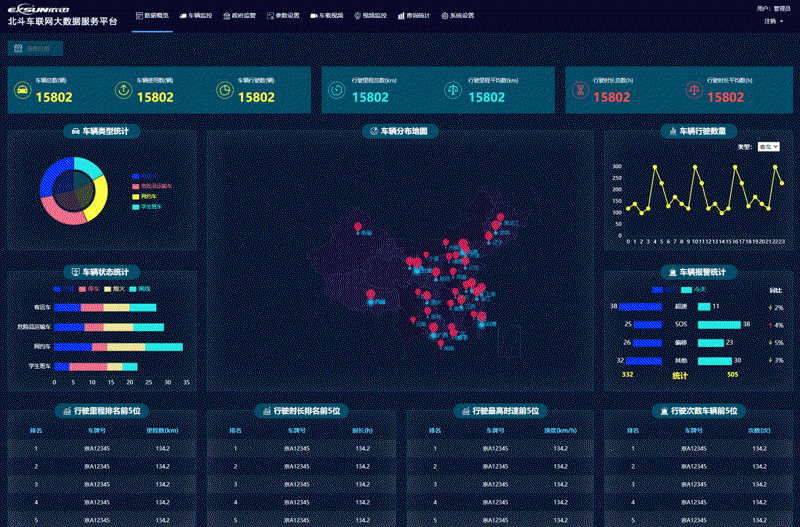Click the 查询统计 navigation link
Viewport: 800px width, 527px height.
click(414, 16)
